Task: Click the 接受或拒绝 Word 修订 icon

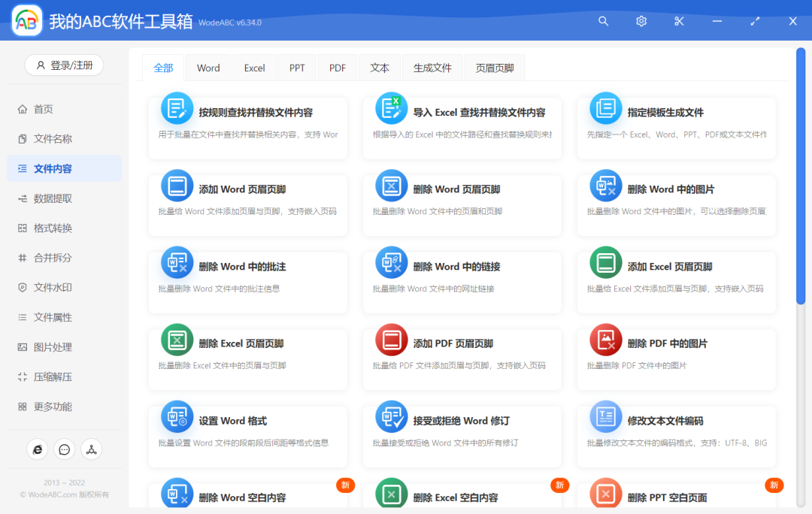Action: pyautogui.click(x=392, y=417)
